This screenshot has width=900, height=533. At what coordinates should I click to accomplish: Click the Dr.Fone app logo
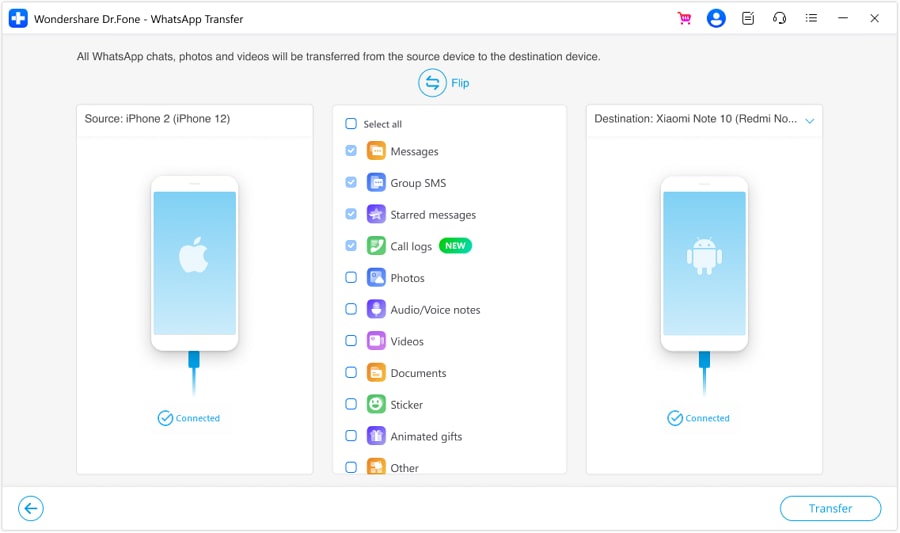[x=18, y=18]
